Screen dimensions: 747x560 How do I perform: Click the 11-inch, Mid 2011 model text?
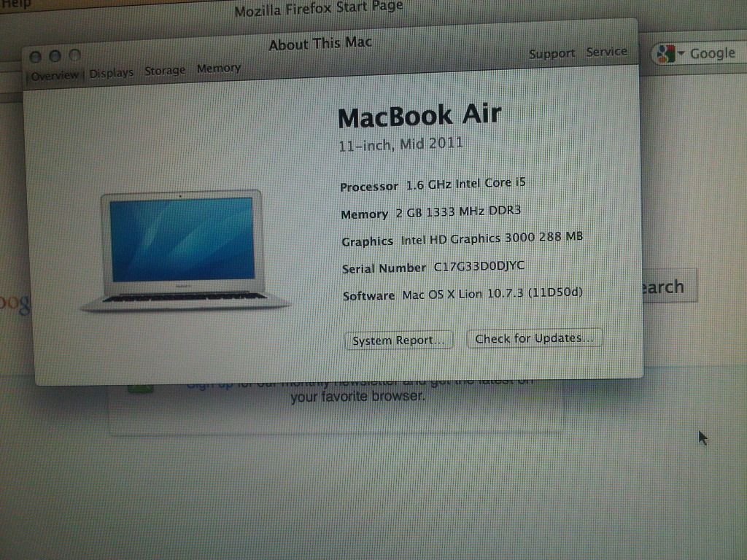[400, 144]
